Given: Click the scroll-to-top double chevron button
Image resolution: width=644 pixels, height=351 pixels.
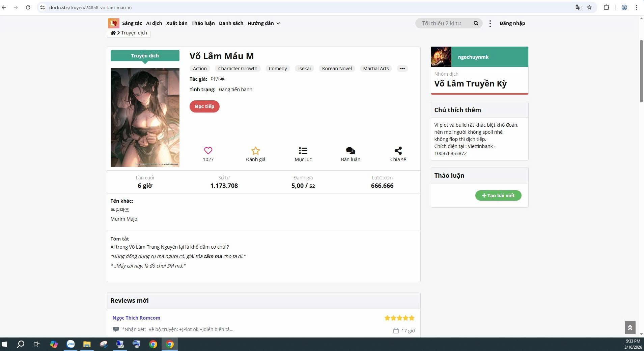Looking at the screenshot, I should click(x=630, y=327).
